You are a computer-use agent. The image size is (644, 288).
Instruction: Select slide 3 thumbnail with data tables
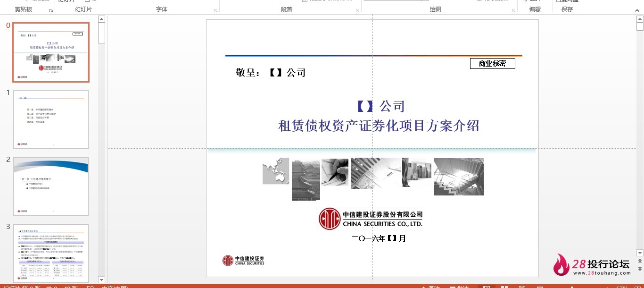point(51,254)
